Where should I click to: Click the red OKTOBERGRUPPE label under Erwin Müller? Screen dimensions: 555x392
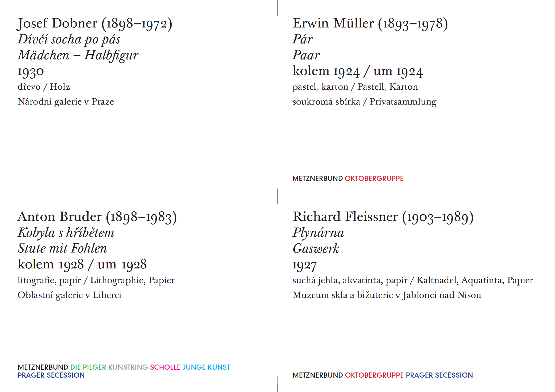[374, 179]
